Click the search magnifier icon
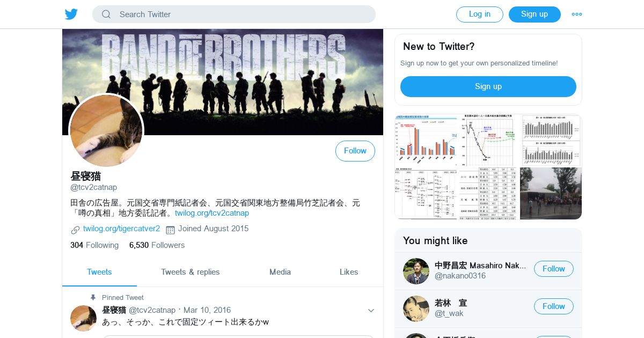The height and width of the screenshot is (338, 644). coord(106,14)
